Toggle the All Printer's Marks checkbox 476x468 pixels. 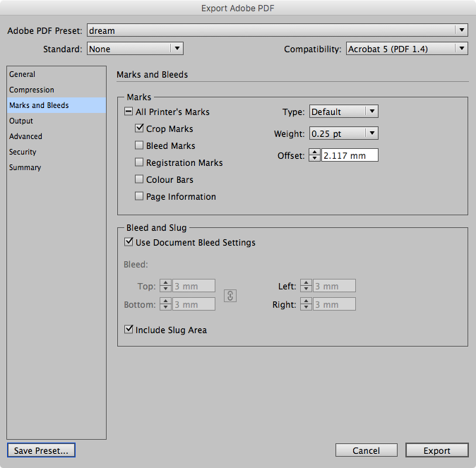pos(129,112)
